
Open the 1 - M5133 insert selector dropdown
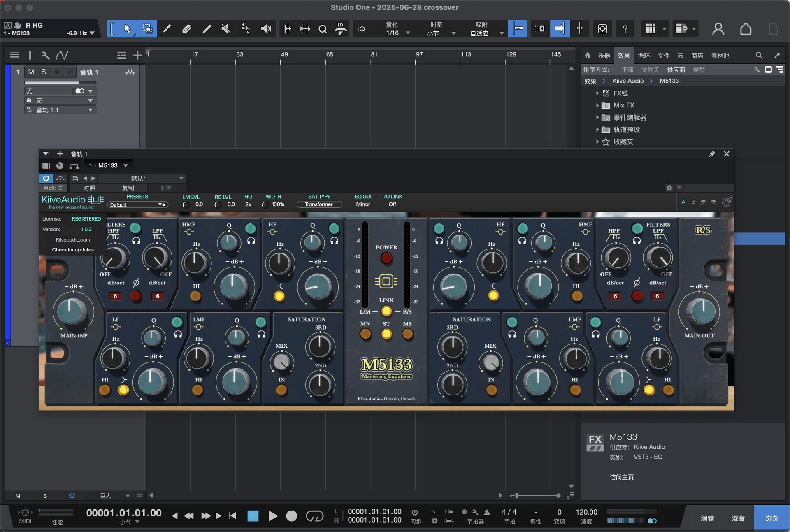[x=109, y=165]
